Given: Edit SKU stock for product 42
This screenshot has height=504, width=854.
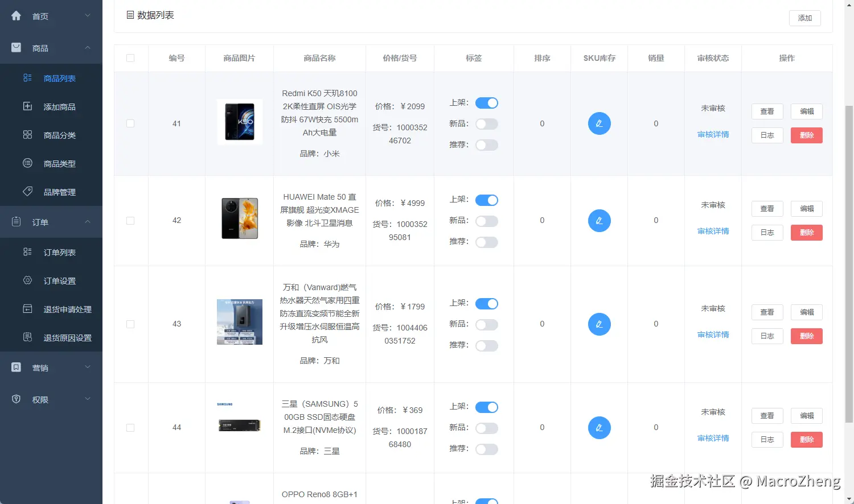Looking at the screenshot, I should tap(599, 221).
